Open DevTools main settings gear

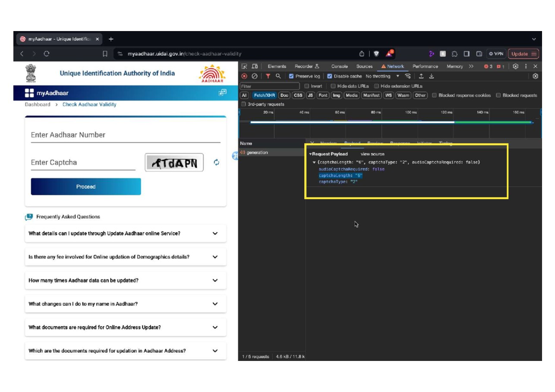pos(515,66)
